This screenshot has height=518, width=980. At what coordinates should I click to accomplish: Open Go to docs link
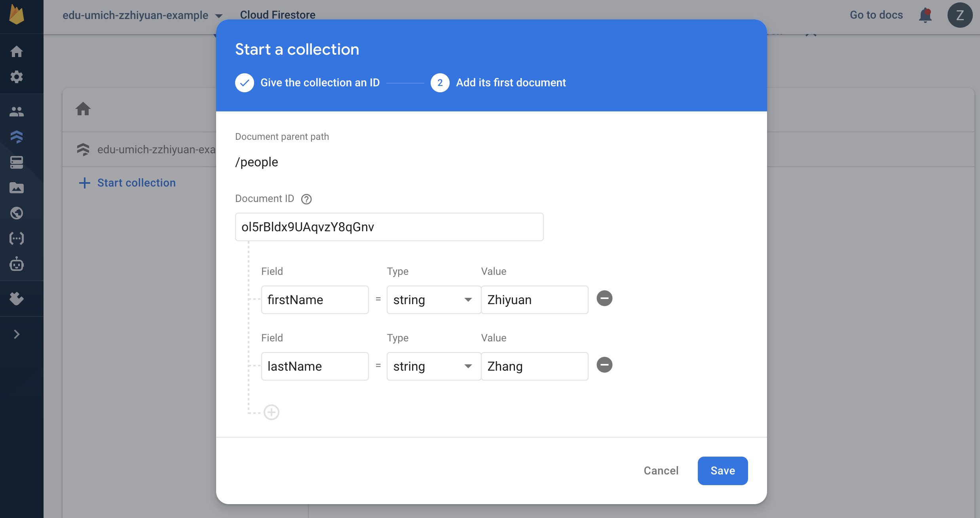coord(876,15)
